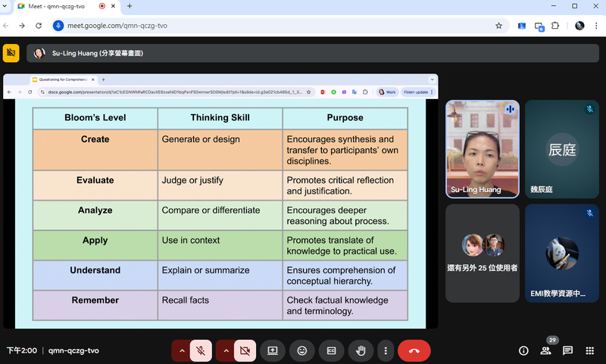Bookmark this page with the star icon
The height and width of the screenshot is (364, 606).
point(498,25)
